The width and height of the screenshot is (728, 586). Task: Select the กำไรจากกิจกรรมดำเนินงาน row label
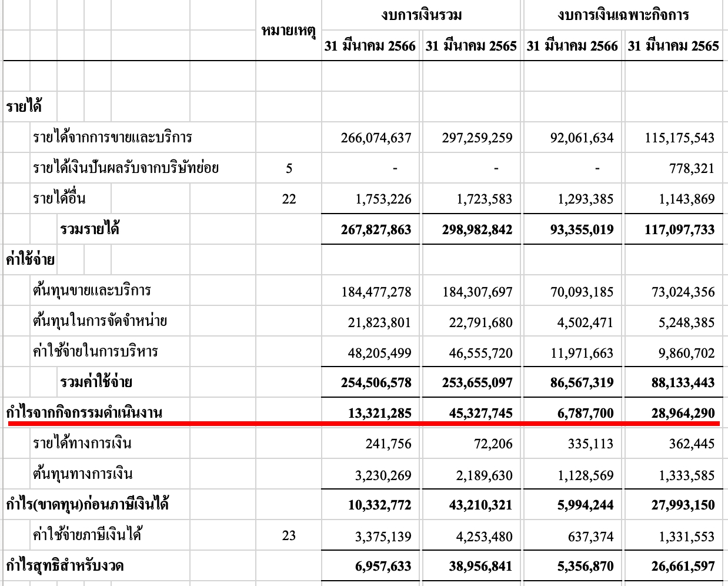[84, 412]
